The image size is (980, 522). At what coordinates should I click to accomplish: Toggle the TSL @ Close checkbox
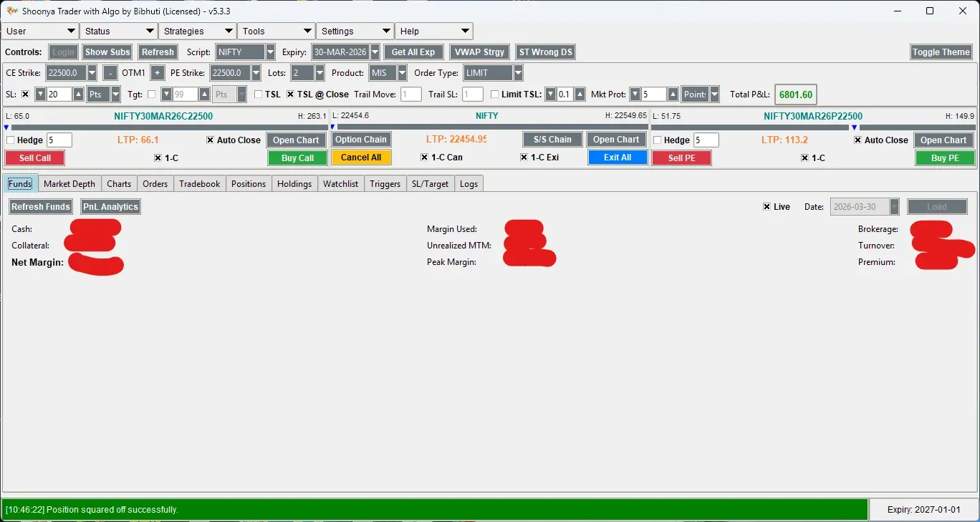(291, 95)
